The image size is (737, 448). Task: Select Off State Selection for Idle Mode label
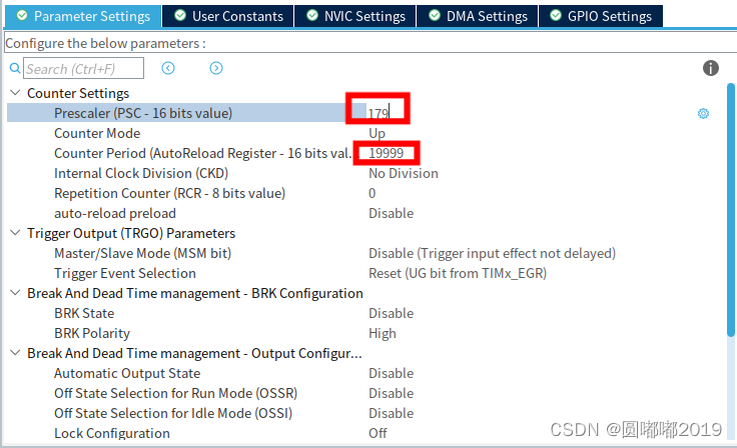(x=173, y=413)
